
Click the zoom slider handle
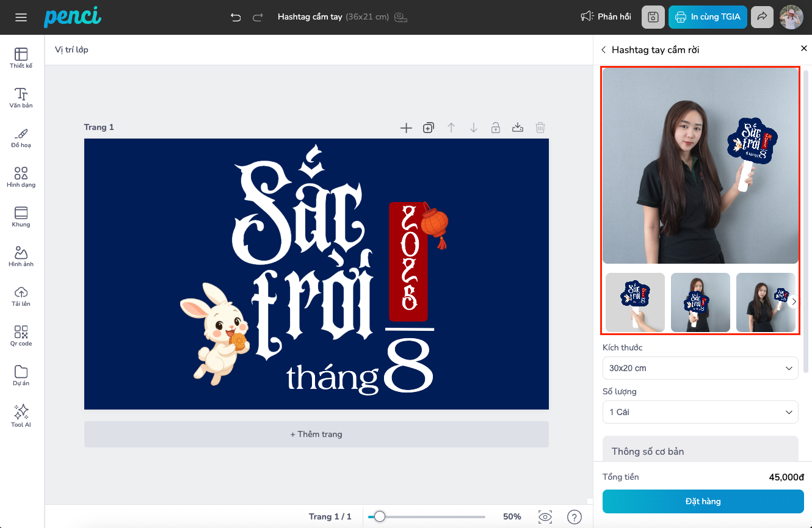(380, 517)
